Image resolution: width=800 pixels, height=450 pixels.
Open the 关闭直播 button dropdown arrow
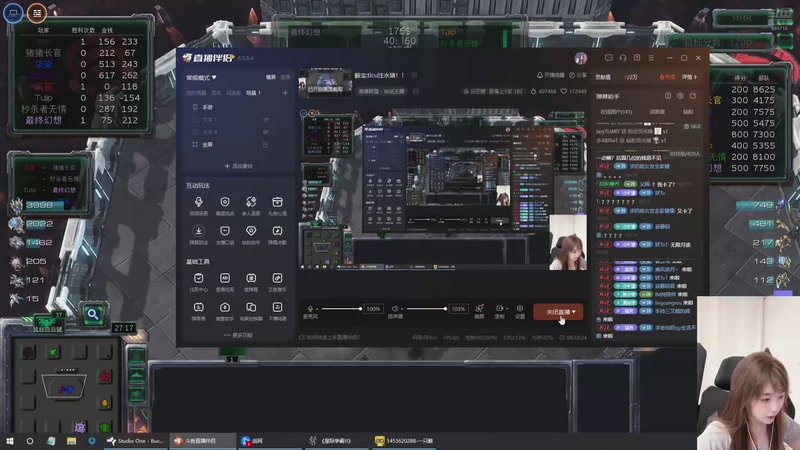coord(574,312)
